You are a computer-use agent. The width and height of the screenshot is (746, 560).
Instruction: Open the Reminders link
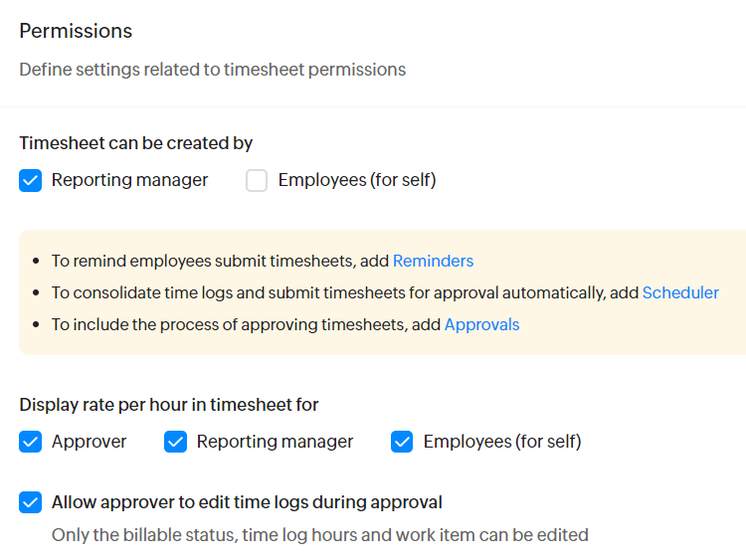point(433,261)
